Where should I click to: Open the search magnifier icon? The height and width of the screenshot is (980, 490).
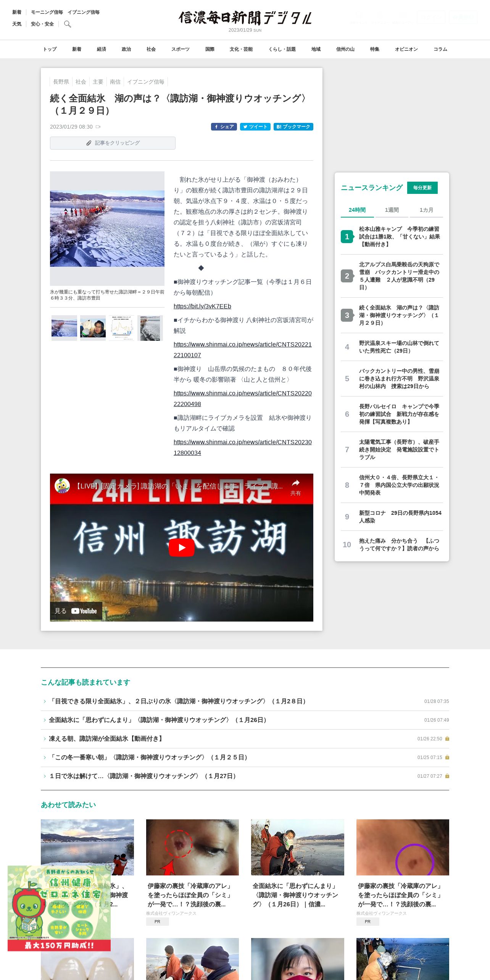[x=68, y=24]
